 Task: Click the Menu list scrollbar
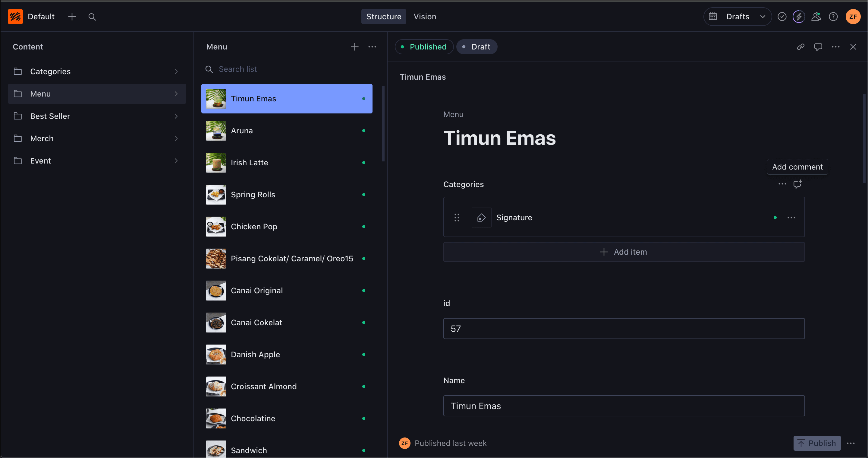383,124
